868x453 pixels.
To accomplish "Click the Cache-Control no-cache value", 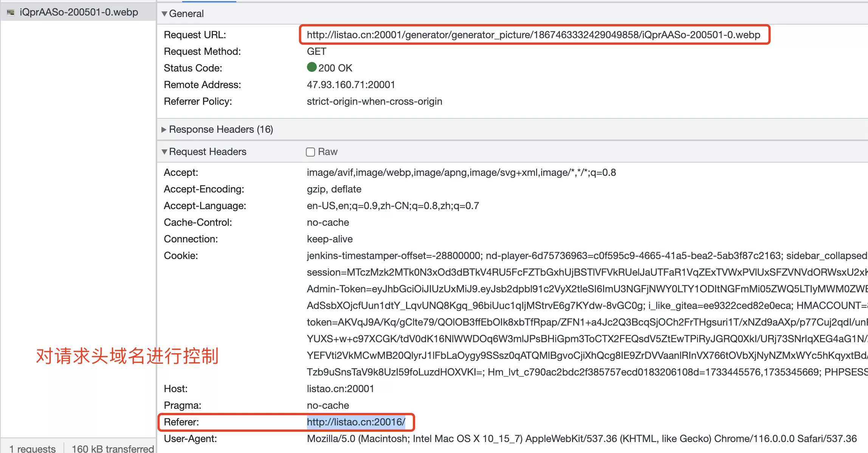I will [x=328, y=222].
